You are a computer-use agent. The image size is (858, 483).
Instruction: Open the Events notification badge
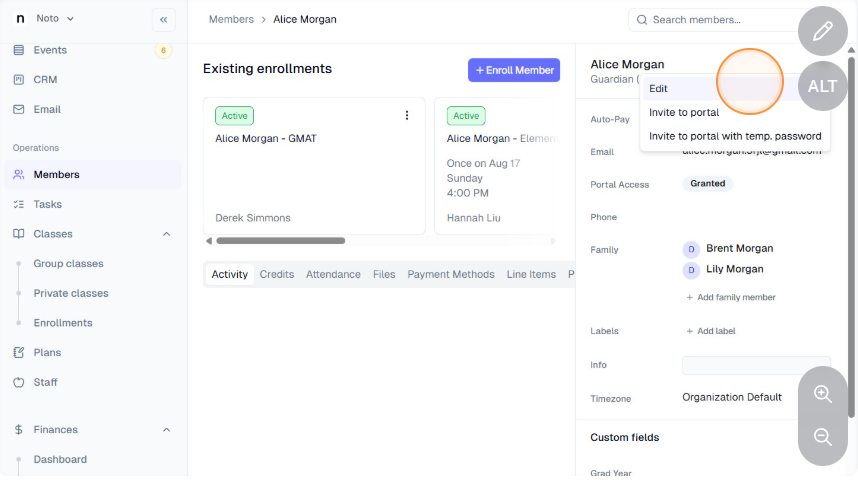pyautogui.click(x=163, y=50)
